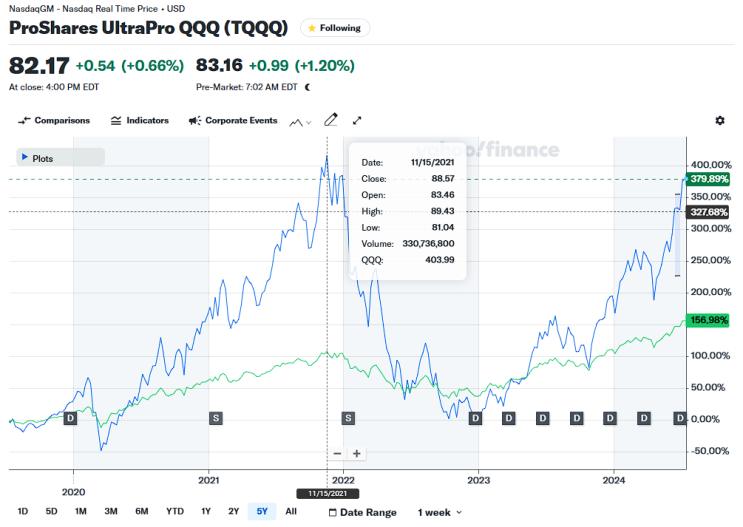Click the last dividend marker at chart edge
Viewport: 743px width, 527px height.
(680, 418)
